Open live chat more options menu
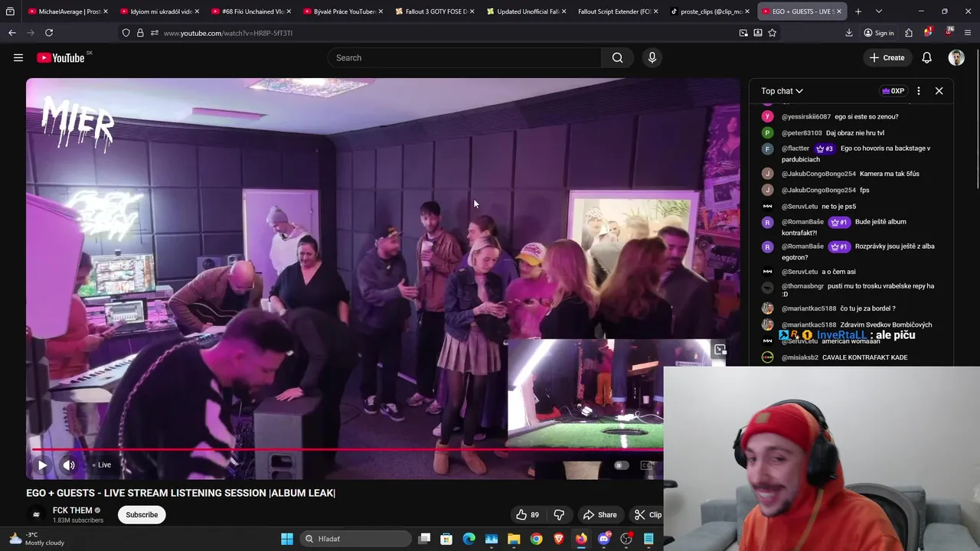The width and height of the screenshot is (980, 551). coord(919,91)
